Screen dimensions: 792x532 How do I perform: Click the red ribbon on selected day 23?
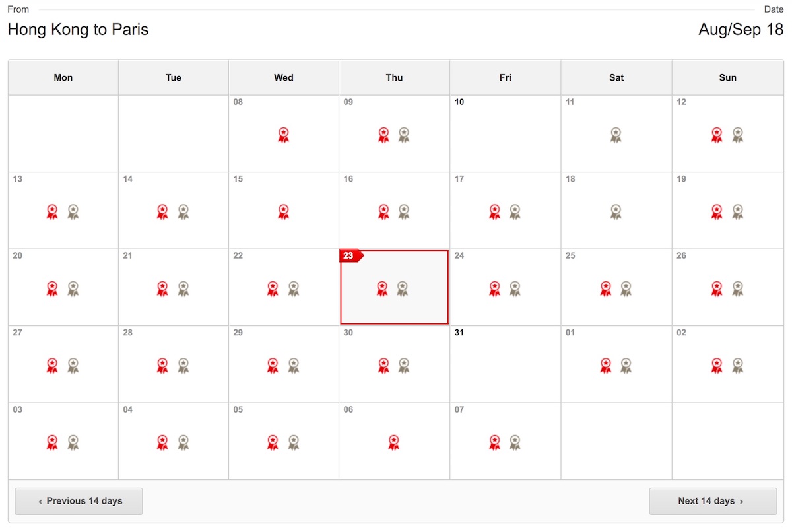click(x=382, y=288)
